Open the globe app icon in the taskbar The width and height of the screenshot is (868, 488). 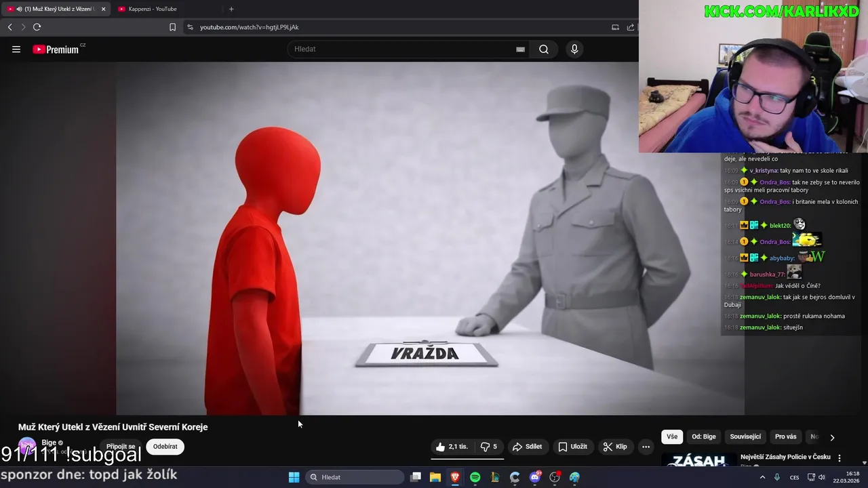tap(575, 477)
